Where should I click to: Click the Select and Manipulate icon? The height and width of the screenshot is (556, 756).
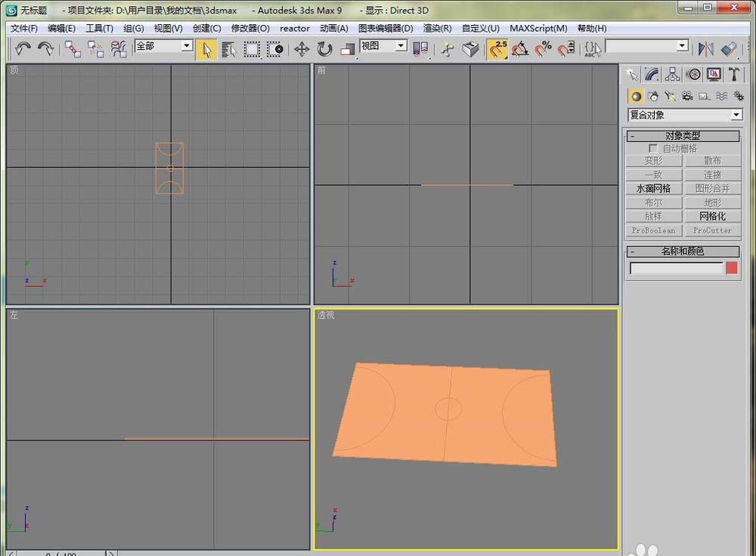pos(448,49)
